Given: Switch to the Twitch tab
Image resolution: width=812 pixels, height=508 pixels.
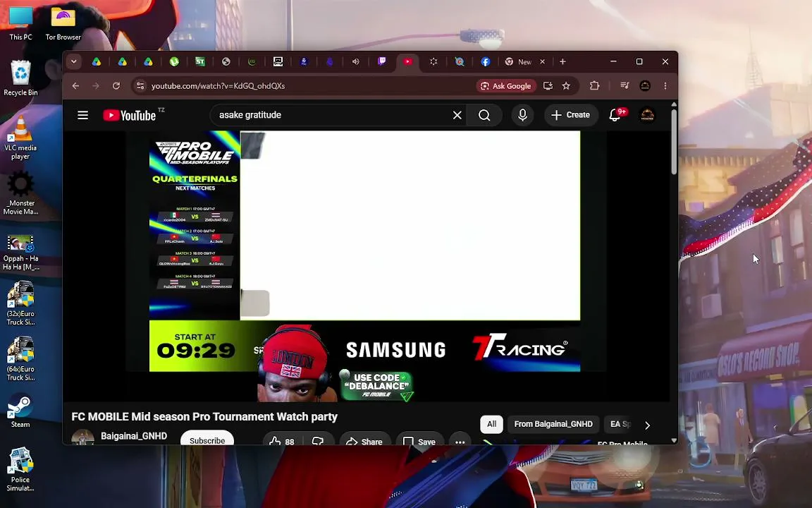Looking at the screenshot, I should 381,61.
